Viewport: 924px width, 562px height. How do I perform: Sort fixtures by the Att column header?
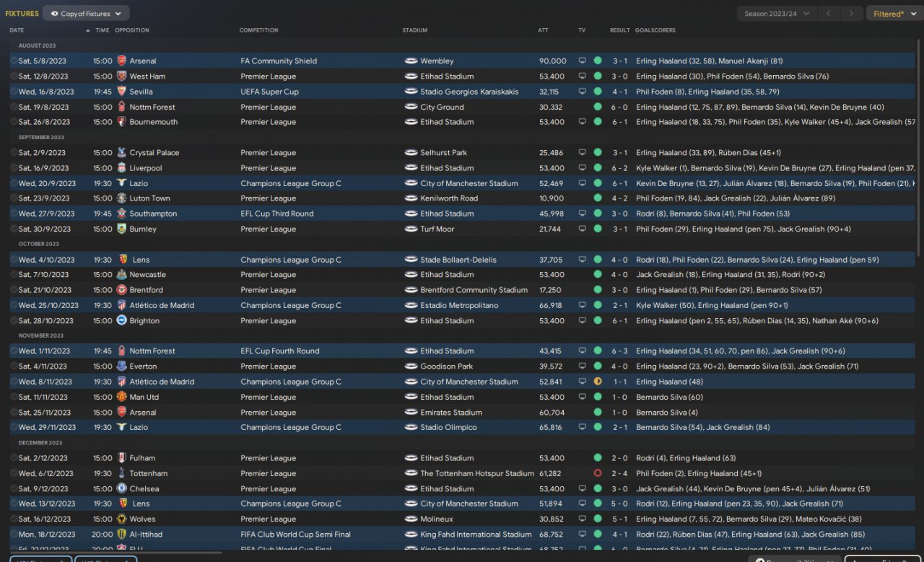click(544, 30)
